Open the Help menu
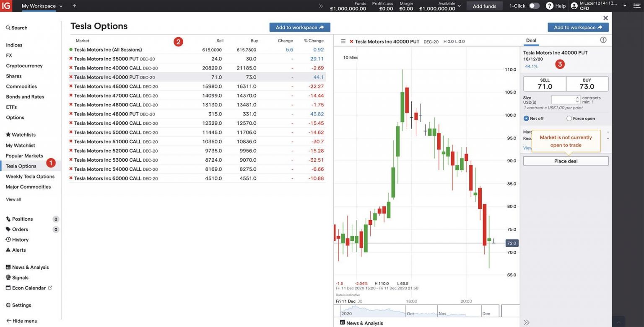The image size is (644, 327). tap(555, 5)
